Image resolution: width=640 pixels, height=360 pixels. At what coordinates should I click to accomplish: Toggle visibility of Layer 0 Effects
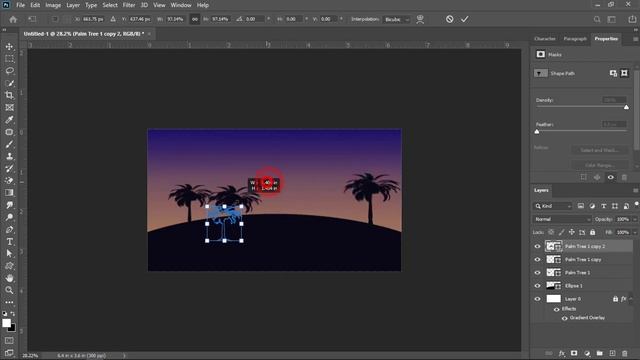556,309
